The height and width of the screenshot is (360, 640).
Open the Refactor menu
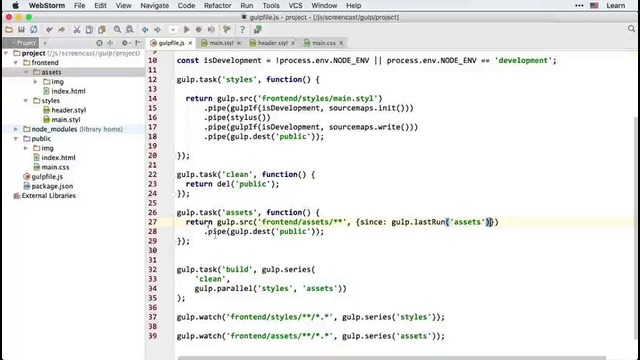(x=218, y=6)
